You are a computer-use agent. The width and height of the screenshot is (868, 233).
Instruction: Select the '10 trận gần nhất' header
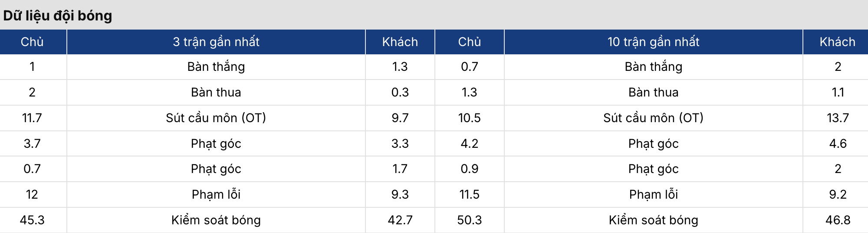tap(653, 42)
